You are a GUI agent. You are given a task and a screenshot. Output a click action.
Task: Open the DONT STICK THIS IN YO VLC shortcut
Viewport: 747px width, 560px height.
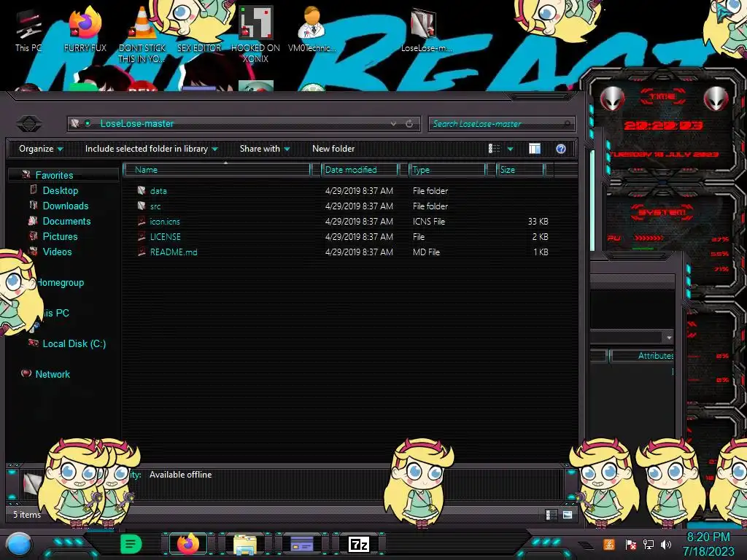[142, 34]
